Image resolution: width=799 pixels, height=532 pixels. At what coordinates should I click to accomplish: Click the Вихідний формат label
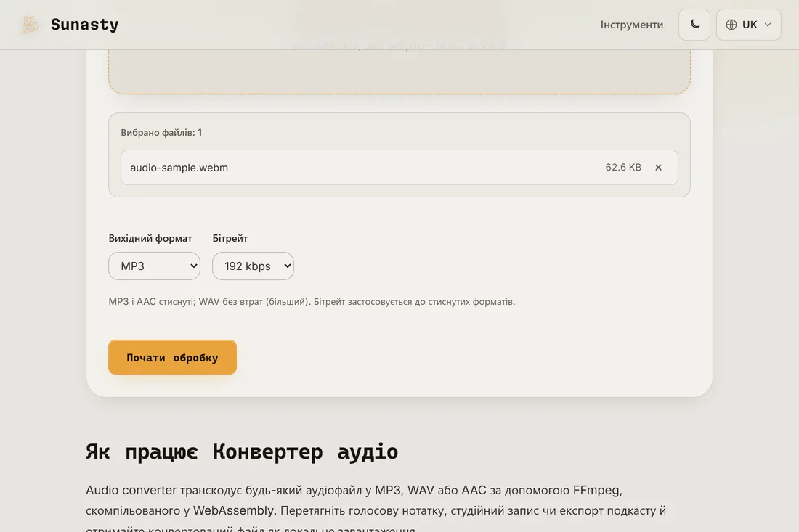[150, 238]
